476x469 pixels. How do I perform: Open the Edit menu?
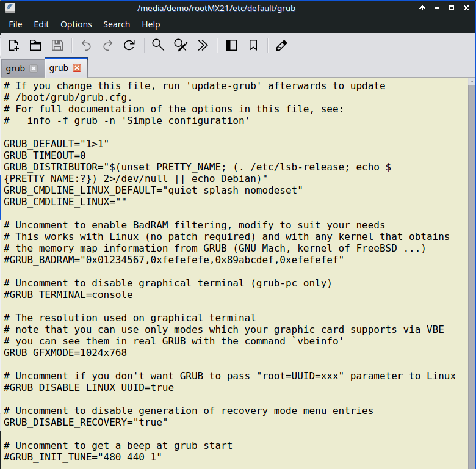[x=41, y=24]
